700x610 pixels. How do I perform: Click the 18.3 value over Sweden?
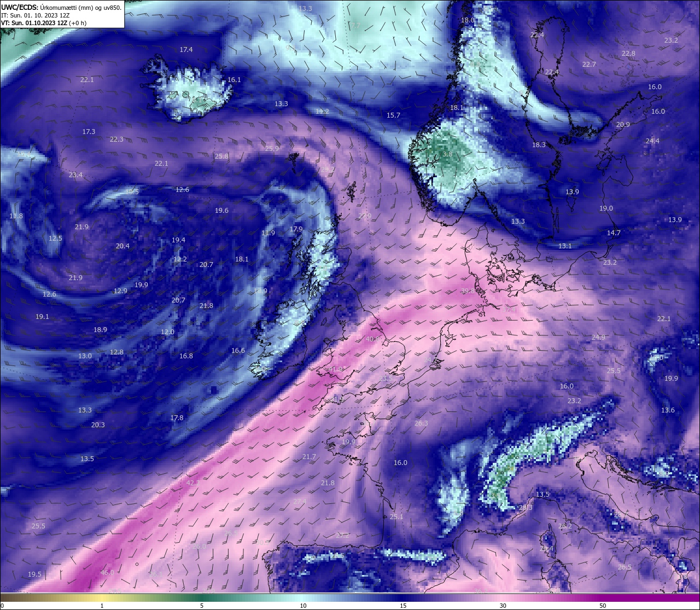[x=539, y=145]
